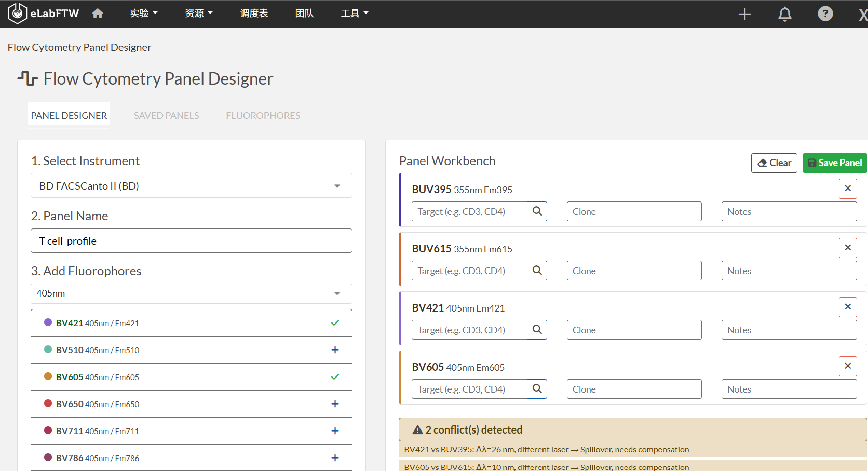This screenshot has height=471, width=868.
Task: Click the Flow Cytometry Panel Designer breadcrumb
Action: click(79, 47)
